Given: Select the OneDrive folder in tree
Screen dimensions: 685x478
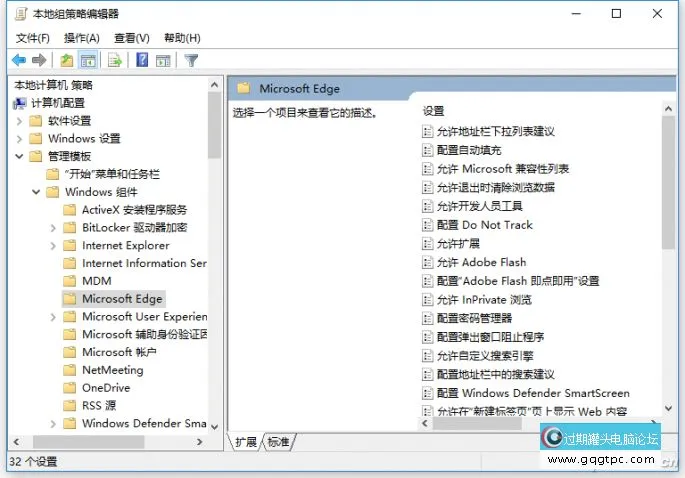Looking at the screenshot, I should pos(106,388).
